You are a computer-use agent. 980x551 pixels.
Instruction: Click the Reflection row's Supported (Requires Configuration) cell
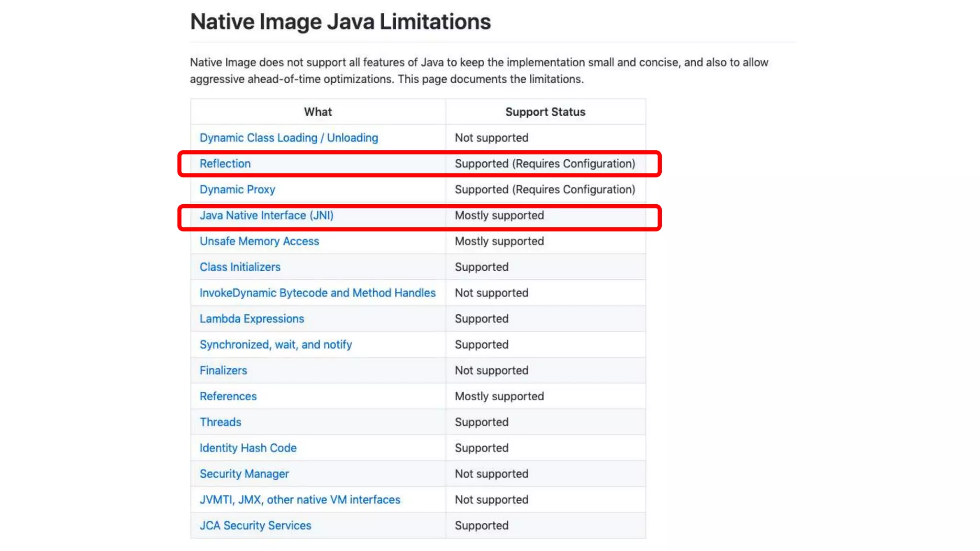point(545,164)
